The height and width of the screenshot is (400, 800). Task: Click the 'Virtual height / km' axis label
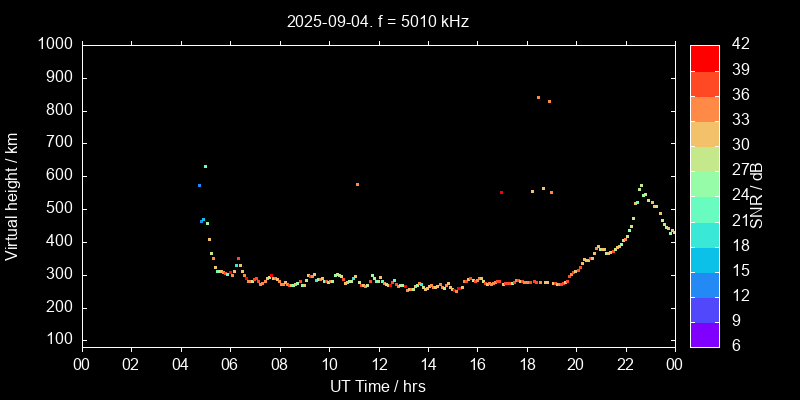(x=12, y=195)
